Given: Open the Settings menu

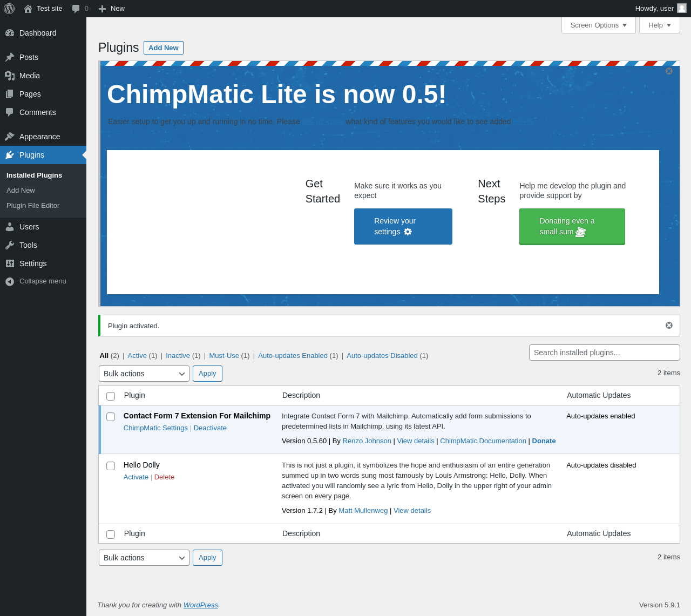Looking at the screenshot, I should pos(43,263).
